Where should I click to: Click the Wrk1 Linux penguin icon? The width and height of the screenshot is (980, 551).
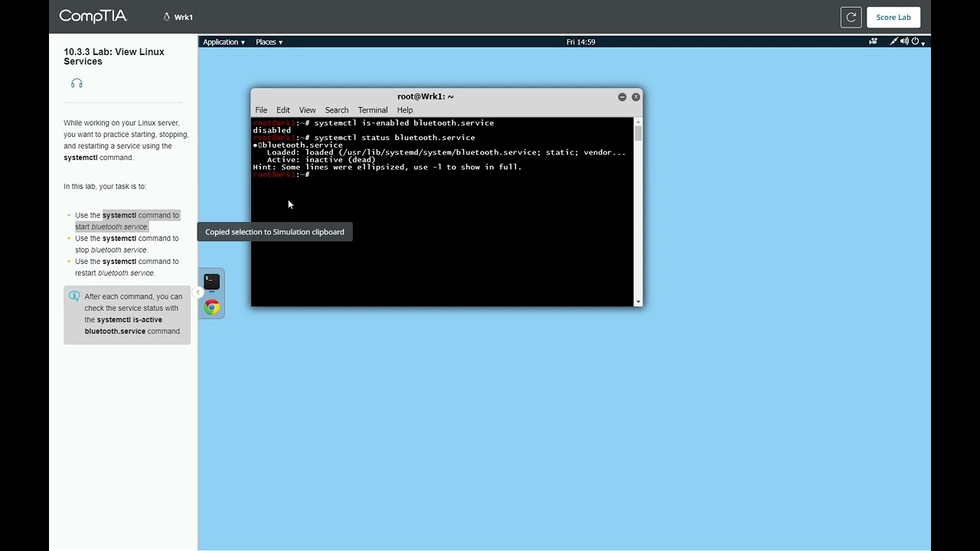[167, 17]
